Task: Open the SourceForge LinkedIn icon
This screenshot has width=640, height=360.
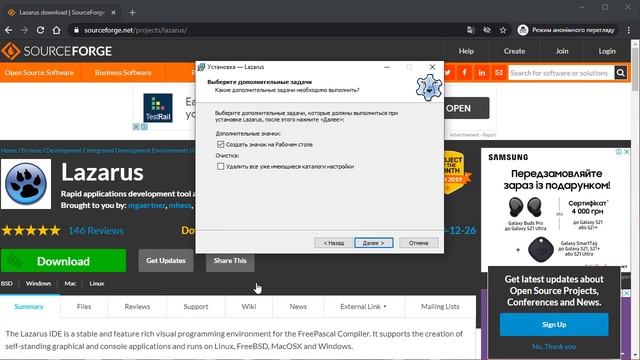Action: (482, 73)
